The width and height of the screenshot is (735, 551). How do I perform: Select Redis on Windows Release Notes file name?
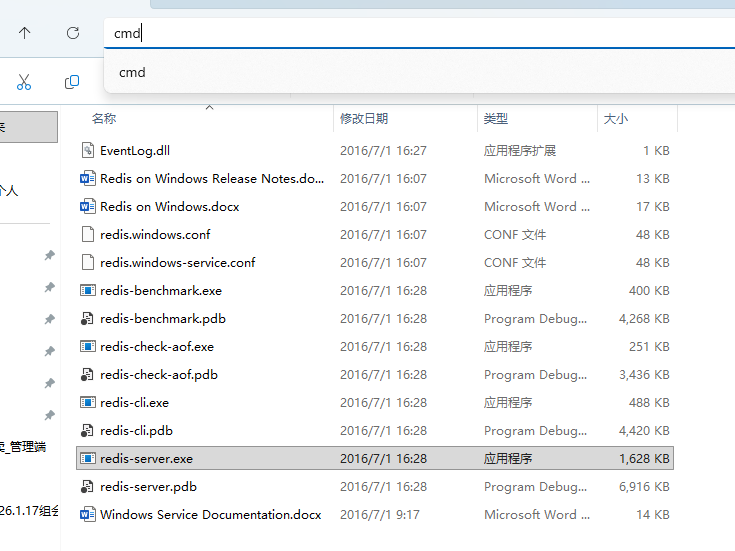212,179
